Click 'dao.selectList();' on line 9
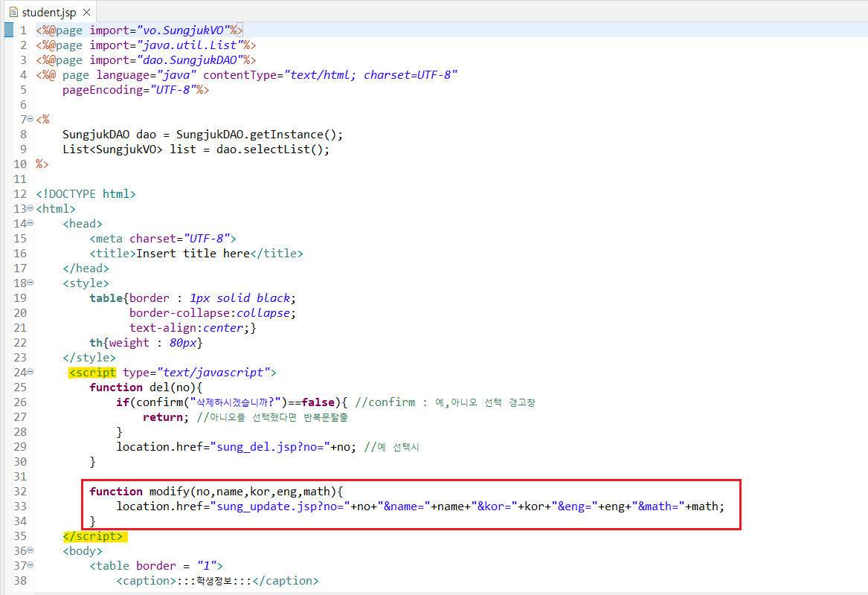The height and width of the screenshot is (595, 868). [x=273, y=149]
